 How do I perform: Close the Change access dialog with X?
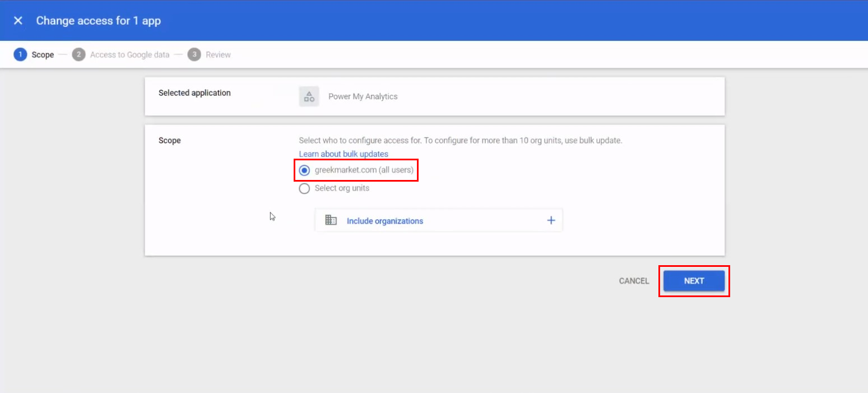coord(18,21)
